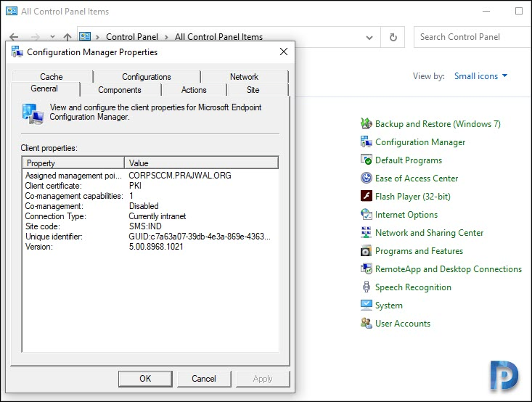Switch to the Cache tab
This screenshot has width=532, height=402.
pos(52,77)
